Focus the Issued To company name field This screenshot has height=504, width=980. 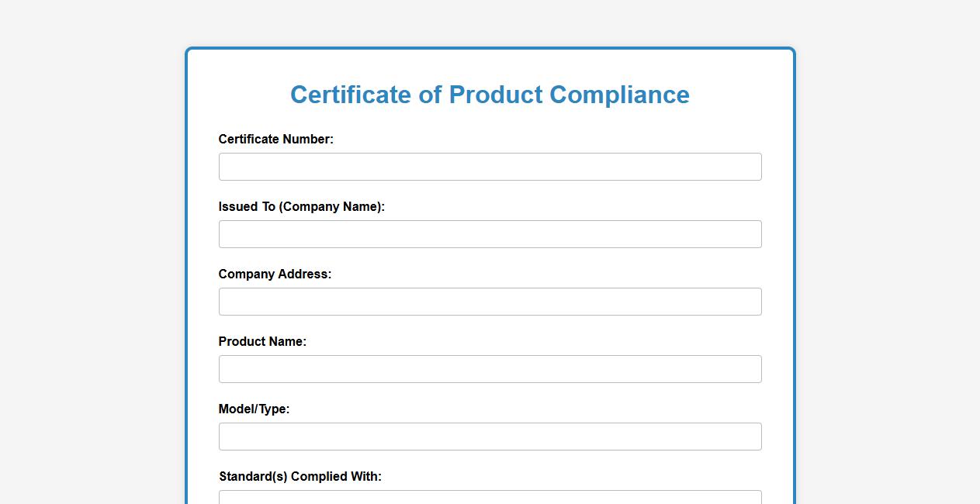pos(490,234)
